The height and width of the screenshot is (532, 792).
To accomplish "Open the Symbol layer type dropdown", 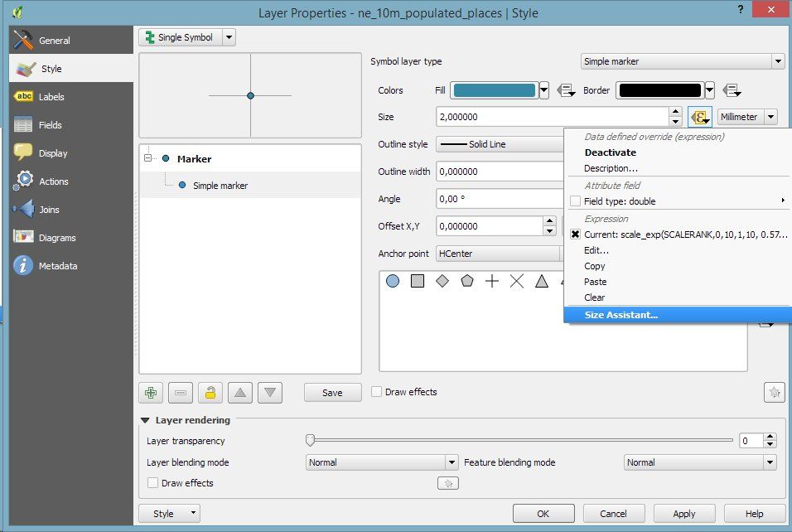I will tap(682, 61).
